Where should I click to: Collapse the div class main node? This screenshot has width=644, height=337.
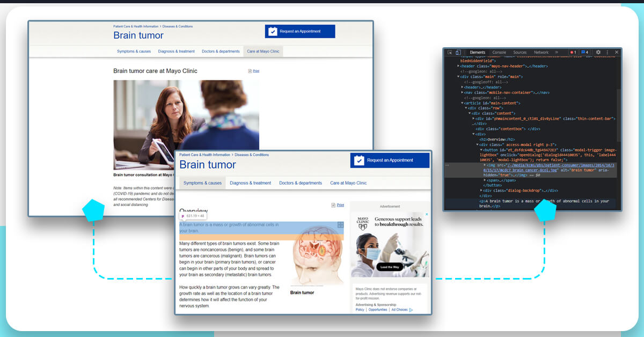tap(458, 76)
